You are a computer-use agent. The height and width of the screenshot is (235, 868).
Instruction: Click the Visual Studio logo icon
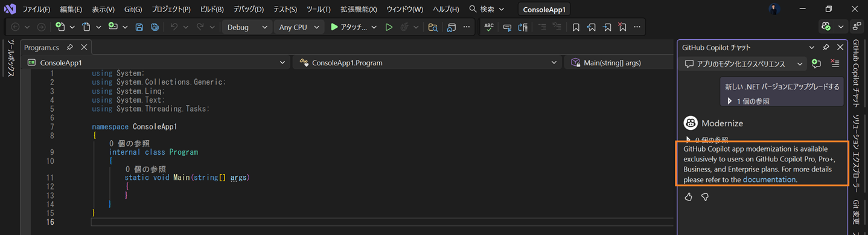pos(10,9)
